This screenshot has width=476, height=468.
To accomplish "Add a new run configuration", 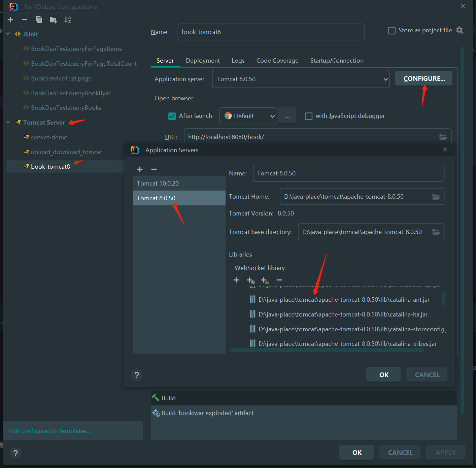I will coord(10,20).
